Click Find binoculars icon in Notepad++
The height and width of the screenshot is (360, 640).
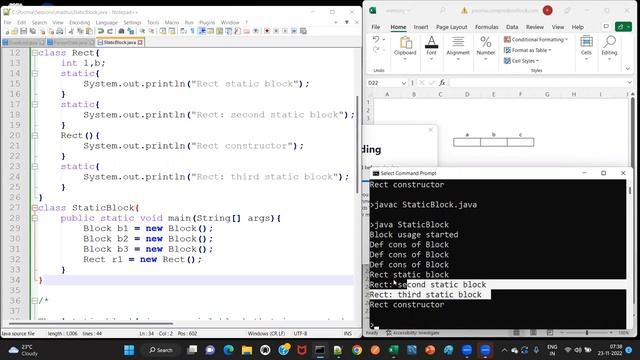point(121,31)
